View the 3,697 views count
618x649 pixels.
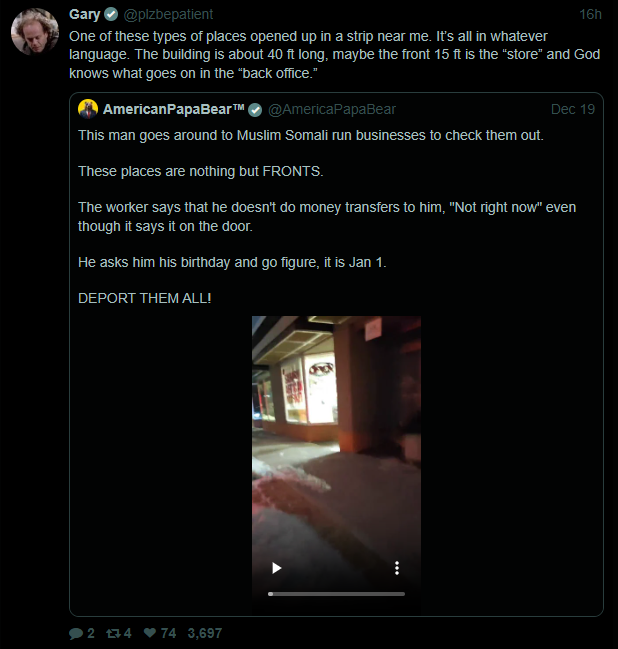coord(204,633)
